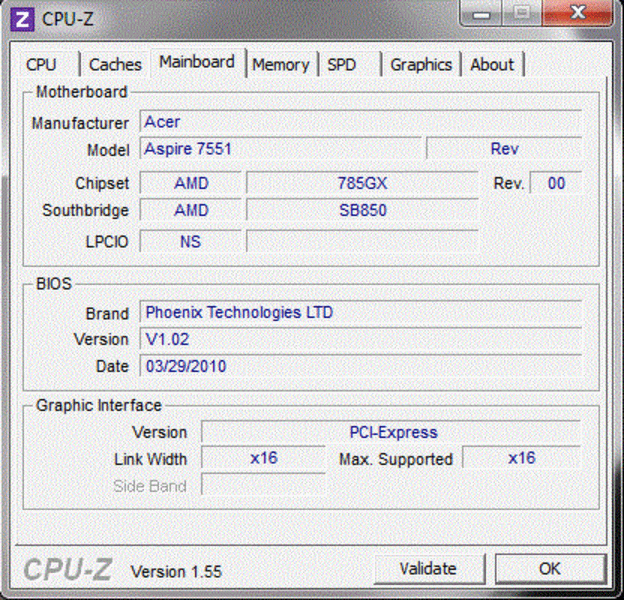Minimize the CPU-Z window
This screenshot has height=600, width=624.
click(482, 14)
